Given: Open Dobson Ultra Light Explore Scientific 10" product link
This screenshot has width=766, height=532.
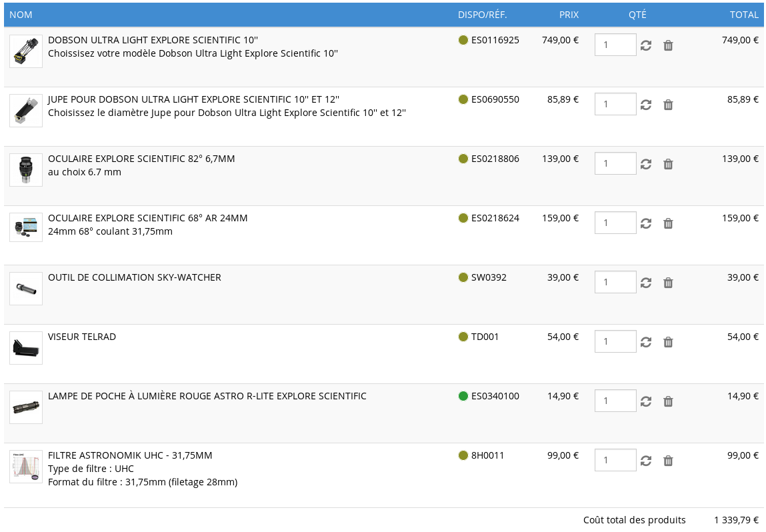Looking at the screenshot, I should (153, 40).
